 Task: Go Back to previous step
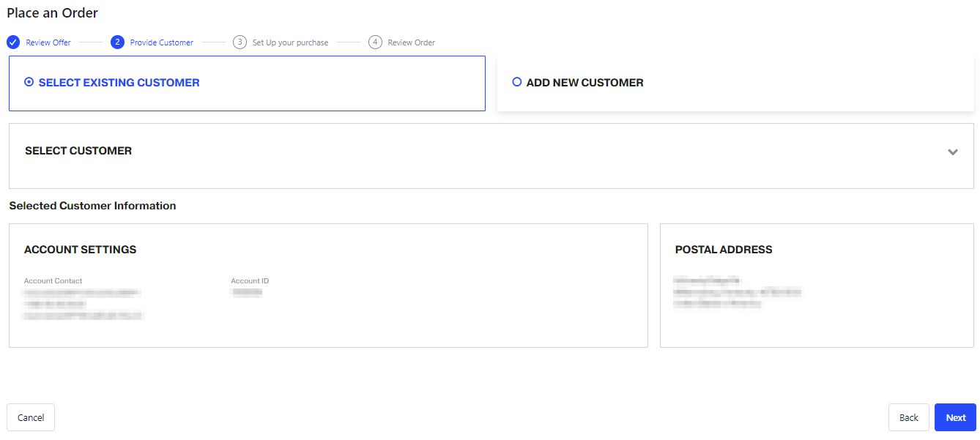coord(908,417)
